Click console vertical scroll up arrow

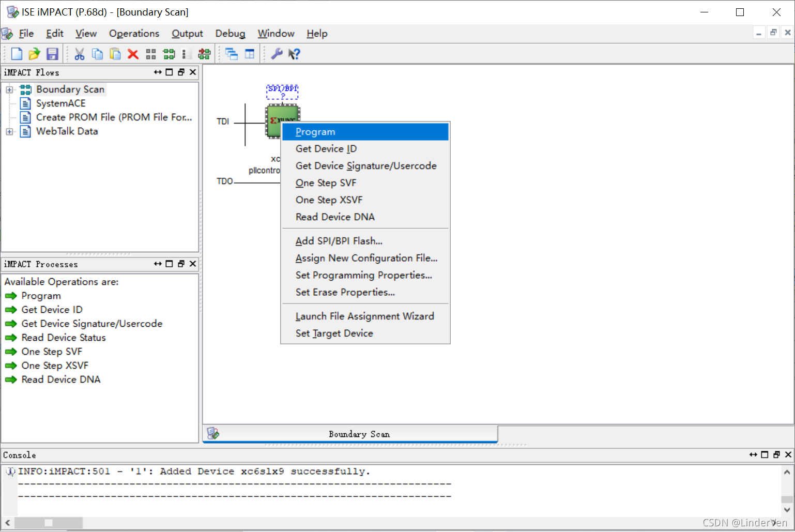[787, 472]
